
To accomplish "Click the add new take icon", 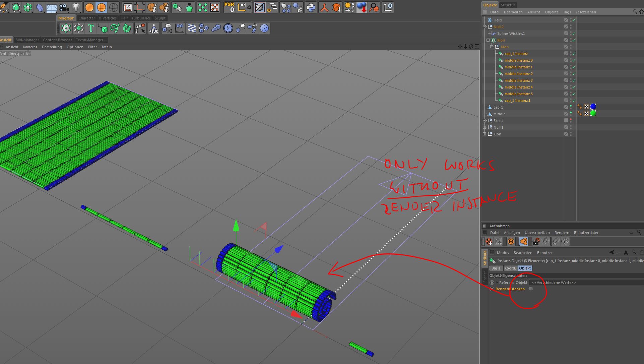I will pyautogui.click(x=489, y=241).
